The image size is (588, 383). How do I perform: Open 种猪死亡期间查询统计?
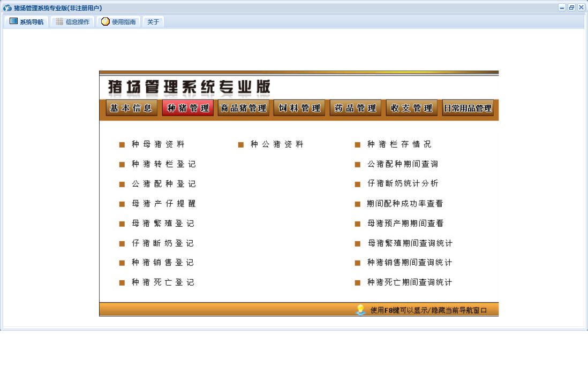tap(410, 282)
